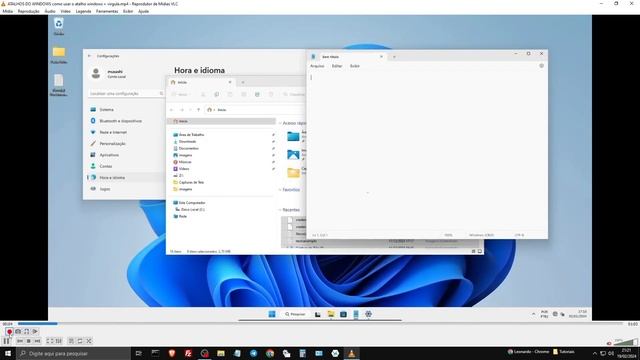
Task: Toggle the A-B loop button in VLC
Action: 27,331
